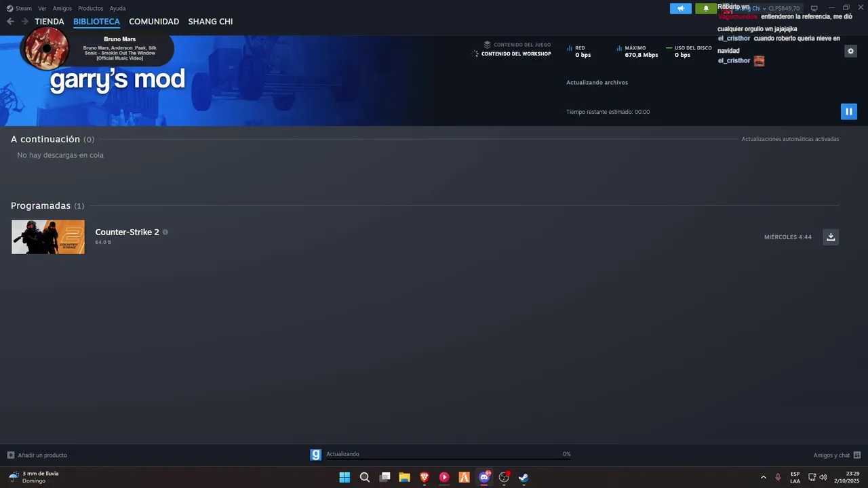Screen dimensions: 868x488
Task: Enter Big Picture mode monitor icon
Action: click(x=814, y=8)
